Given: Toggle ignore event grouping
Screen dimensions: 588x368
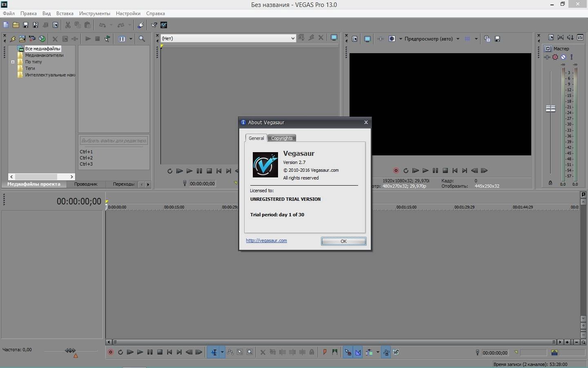Looking at the screenshot, I should [x=396, y=352].
